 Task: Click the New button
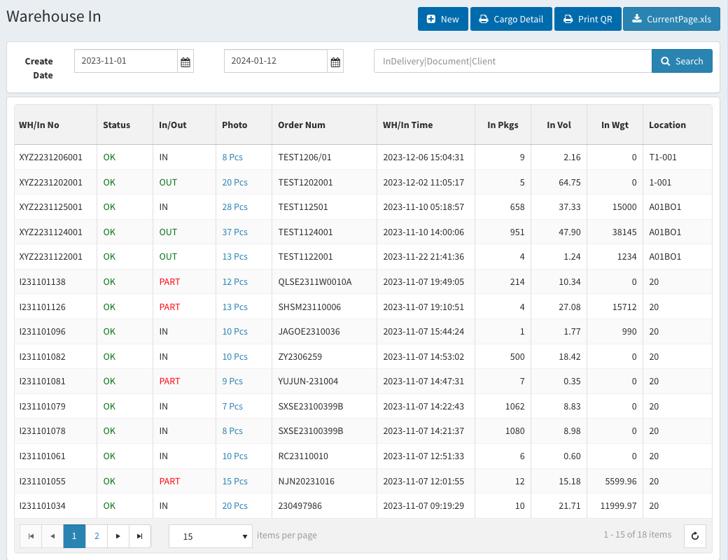(443, 19)
